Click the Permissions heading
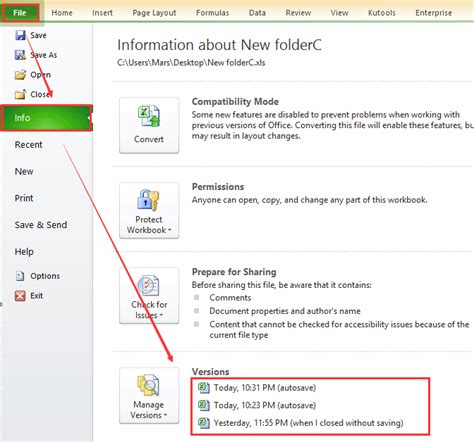 pyautogui.click(x=218, y=187)
